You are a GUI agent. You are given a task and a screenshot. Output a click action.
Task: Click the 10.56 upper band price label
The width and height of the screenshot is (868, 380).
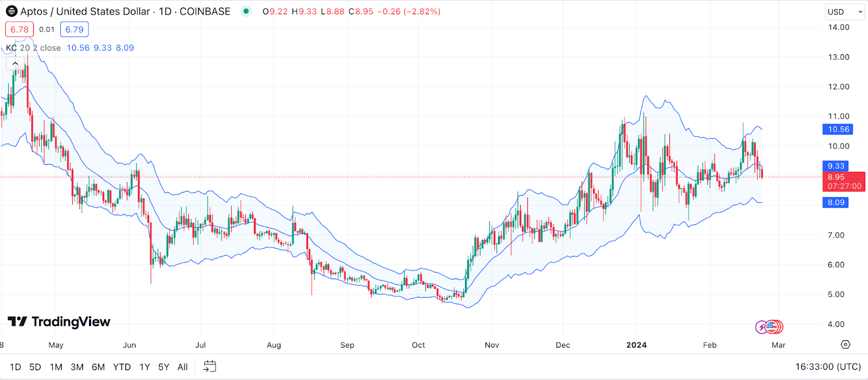pyautogui.click(x=838, y=129)
